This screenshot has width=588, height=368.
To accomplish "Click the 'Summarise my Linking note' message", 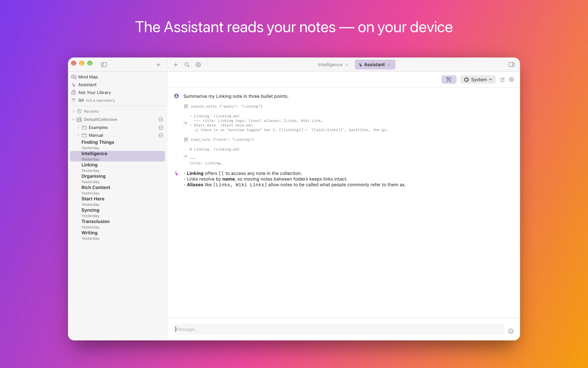I will 236,96.
